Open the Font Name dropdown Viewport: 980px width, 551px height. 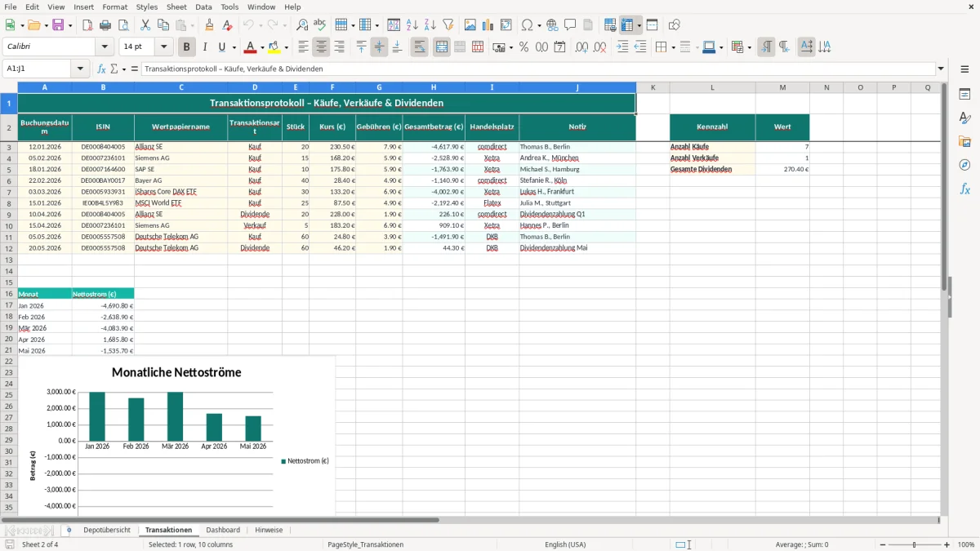104,47
